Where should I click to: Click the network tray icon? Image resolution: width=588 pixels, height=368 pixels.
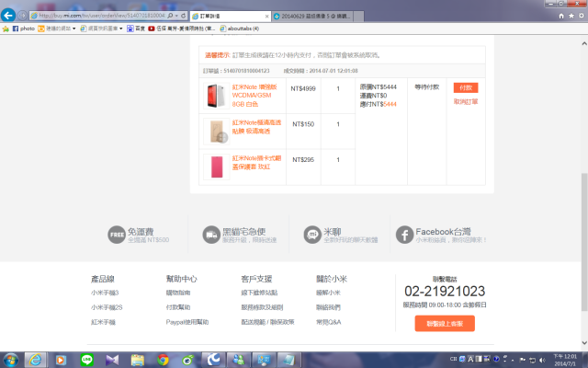(532, 360)
